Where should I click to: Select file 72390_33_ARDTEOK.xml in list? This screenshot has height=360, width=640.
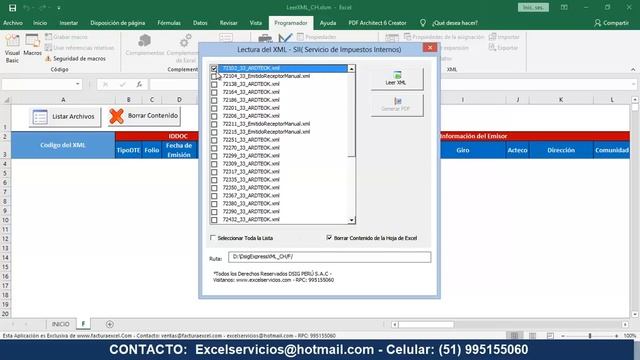click(x=251, y=211)
